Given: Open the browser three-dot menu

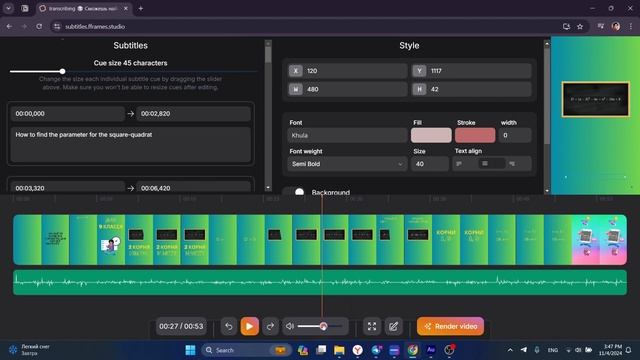Looking at the screenshot, I should tap(631, 27).
